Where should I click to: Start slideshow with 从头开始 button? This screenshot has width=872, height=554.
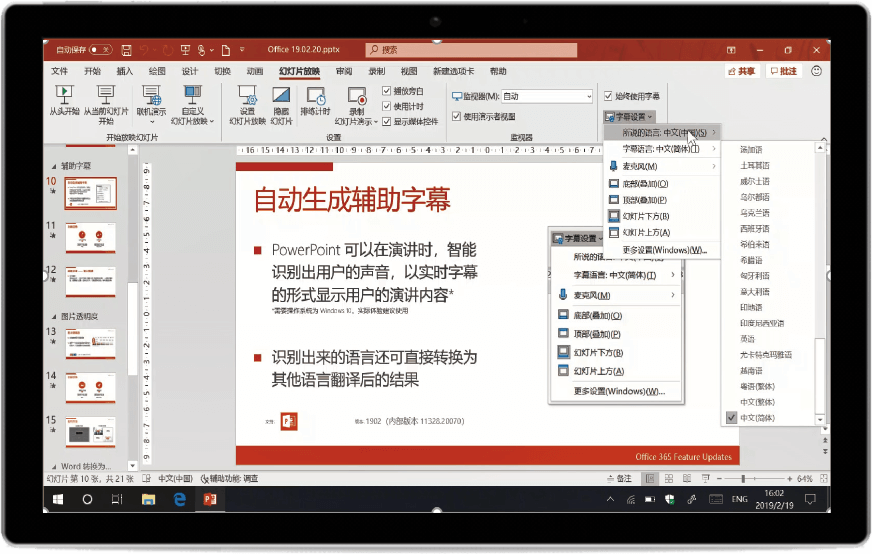[x=64, y=101]
